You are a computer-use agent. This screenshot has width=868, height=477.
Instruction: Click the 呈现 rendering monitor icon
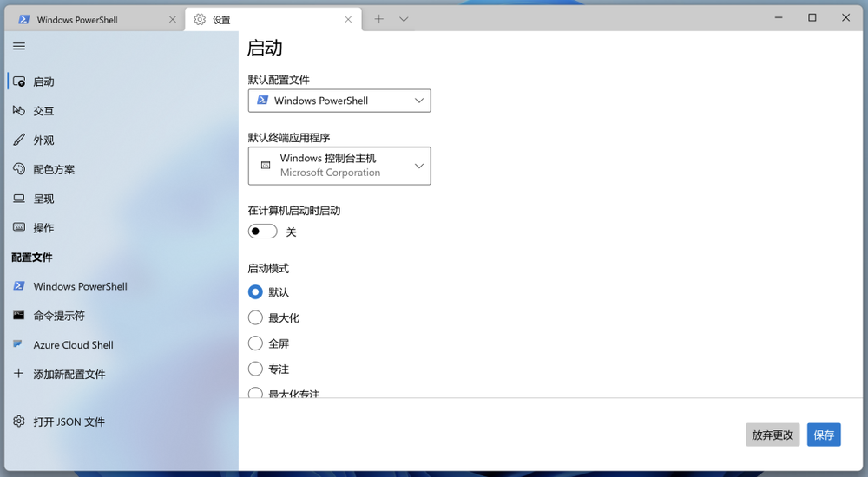point(19,198)
